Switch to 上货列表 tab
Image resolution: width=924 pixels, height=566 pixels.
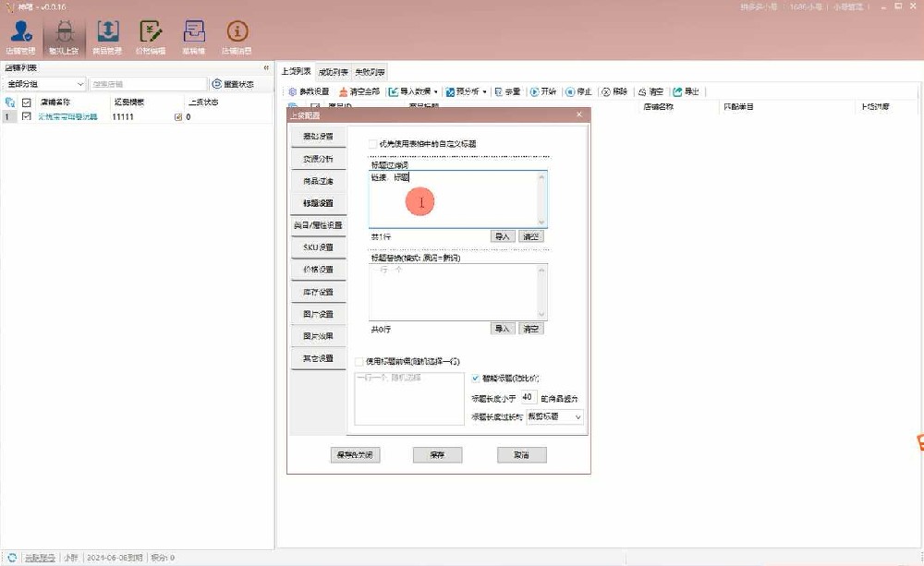[x=296, y=71]
